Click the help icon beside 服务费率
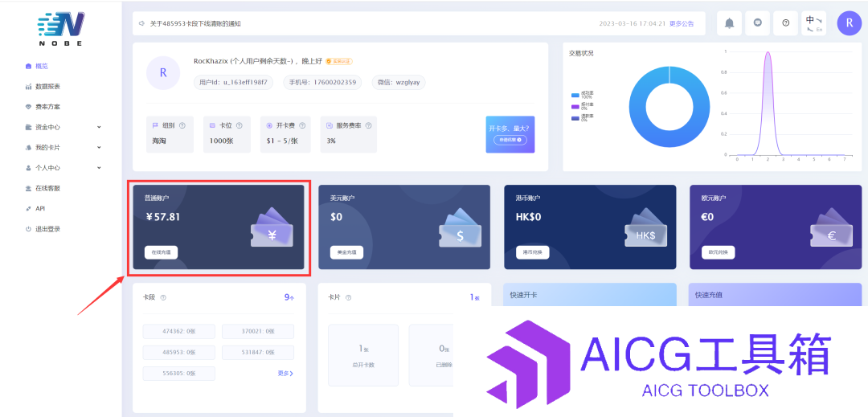The width and height of the screenshot is (868, 417). point(368,125)
